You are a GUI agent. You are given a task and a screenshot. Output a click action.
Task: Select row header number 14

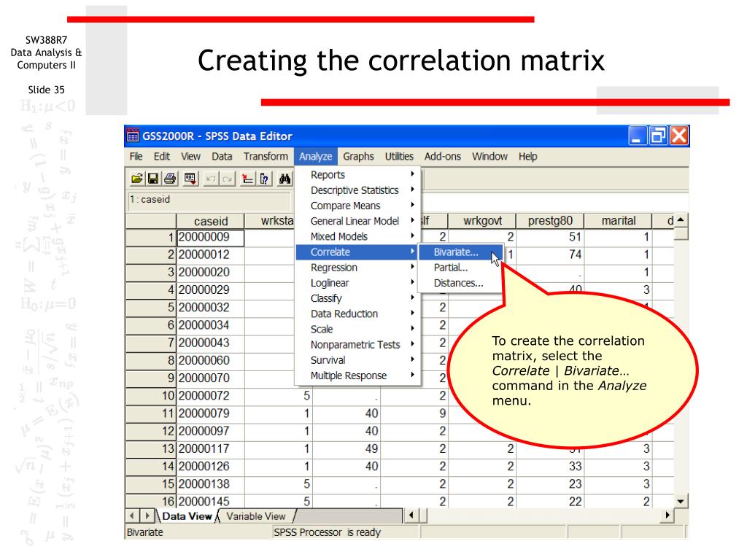tap(151, 466)
